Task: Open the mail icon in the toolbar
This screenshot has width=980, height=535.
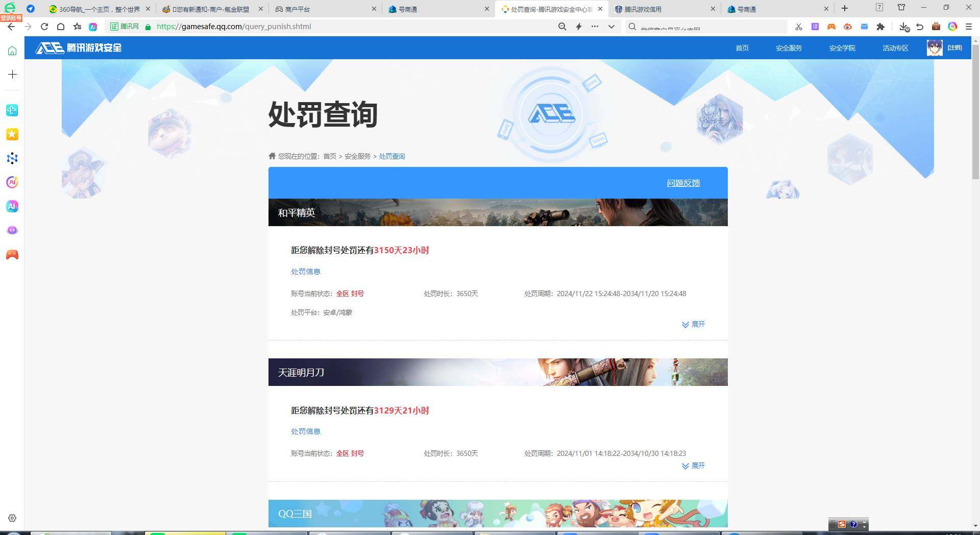Action: pyautogui.click(x=864, y=27)
